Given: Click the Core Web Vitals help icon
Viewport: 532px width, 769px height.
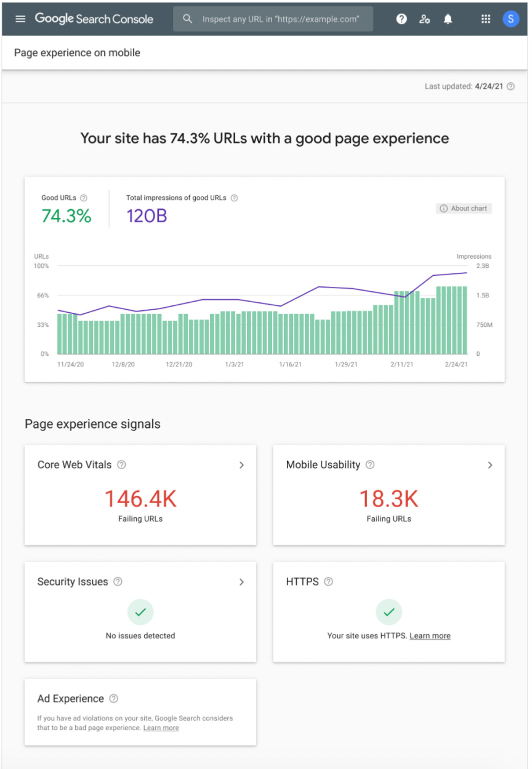Looking at the screenshot, I should [x=120, y=465].
